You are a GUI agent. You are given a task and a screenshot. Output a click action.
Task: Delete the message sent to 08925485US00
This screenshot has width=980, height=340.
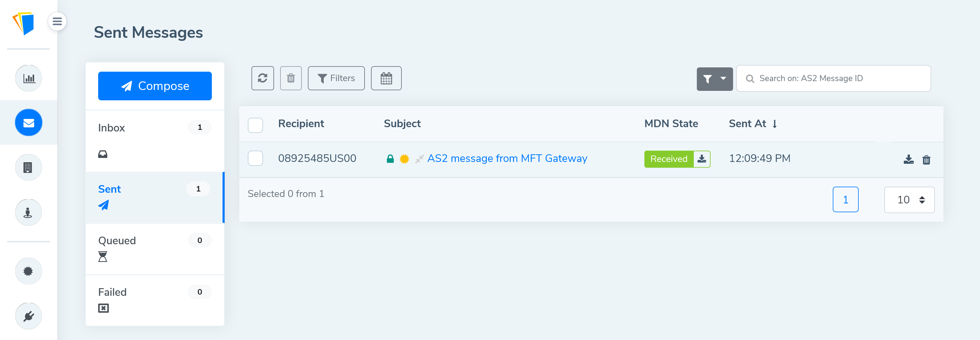click(x=926, y=159)
